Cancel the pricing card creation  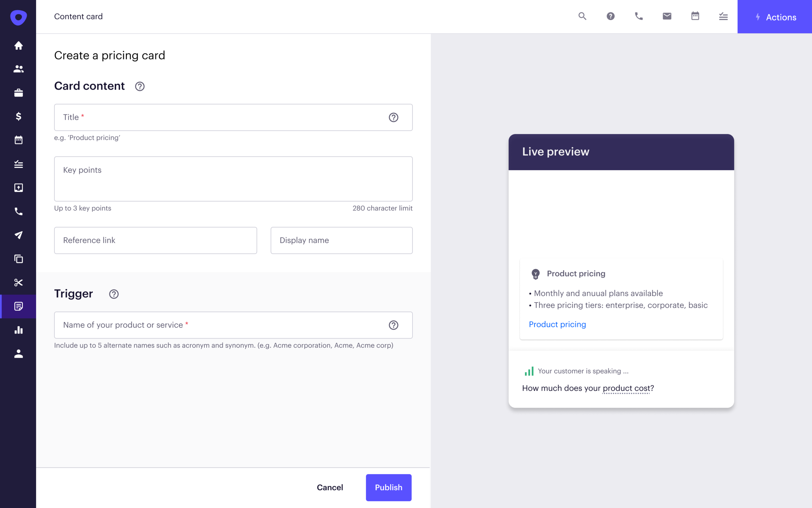[x=330, y=487]
